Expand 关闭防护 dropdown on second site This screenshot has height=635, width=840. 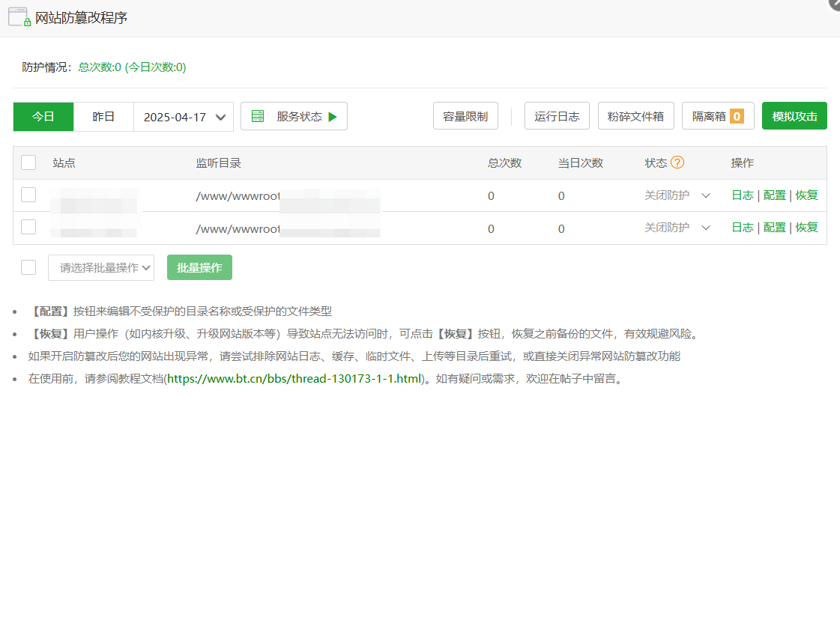705,228
